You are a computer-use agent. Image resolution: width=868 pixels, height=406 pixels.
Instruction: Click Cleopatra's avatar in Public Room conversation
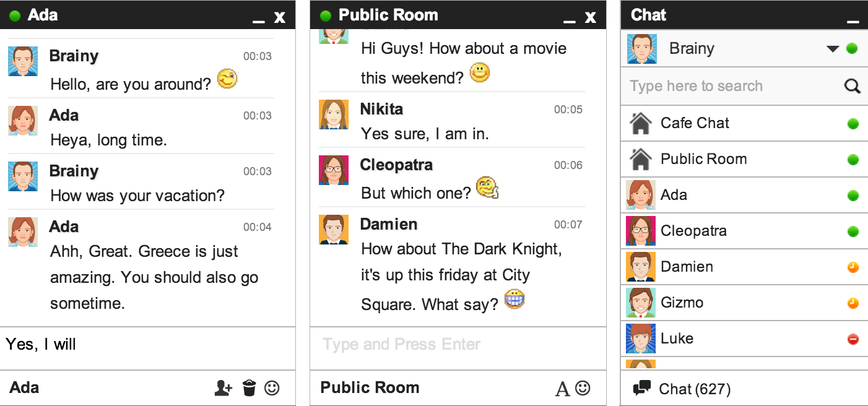334,170
